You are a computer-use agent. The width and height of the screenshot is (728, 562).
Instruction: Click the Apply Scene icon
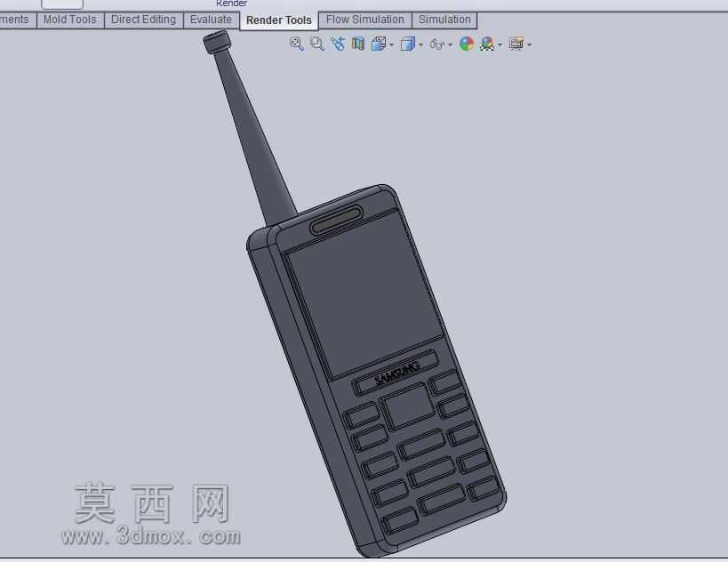(486, 44)
